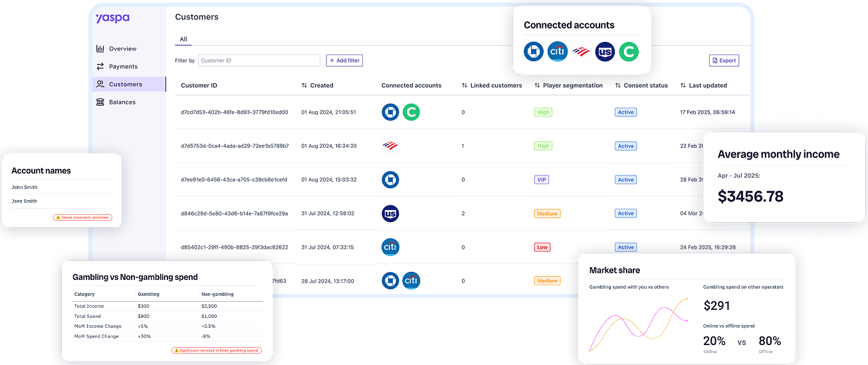Open customer d7ee91e0-6456-43ca-a705-c39cb6e1cefd
The height and width of the screenshot is (365, 868).
click(234, 180)
